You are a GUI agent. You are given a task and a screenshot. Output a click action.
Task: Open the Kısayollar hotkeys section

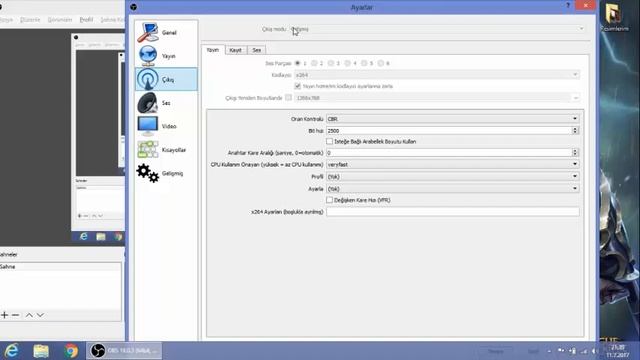[x=166, y=150]
